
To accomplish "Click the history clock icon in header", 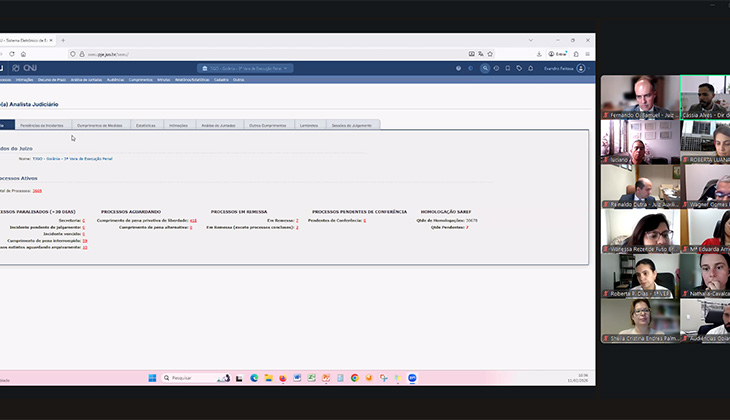I will coord(496,68).
